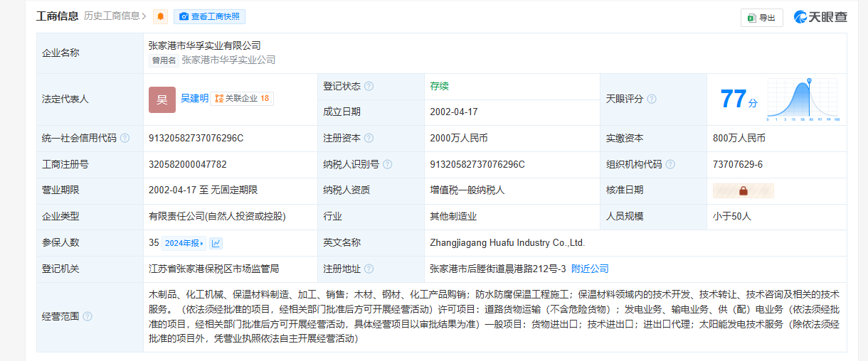This screenshot has width=868, height=361.
Task: Click business term 2002-04-17 至 无固定期限
Action: pyautogui.click(x=203, y=190)
